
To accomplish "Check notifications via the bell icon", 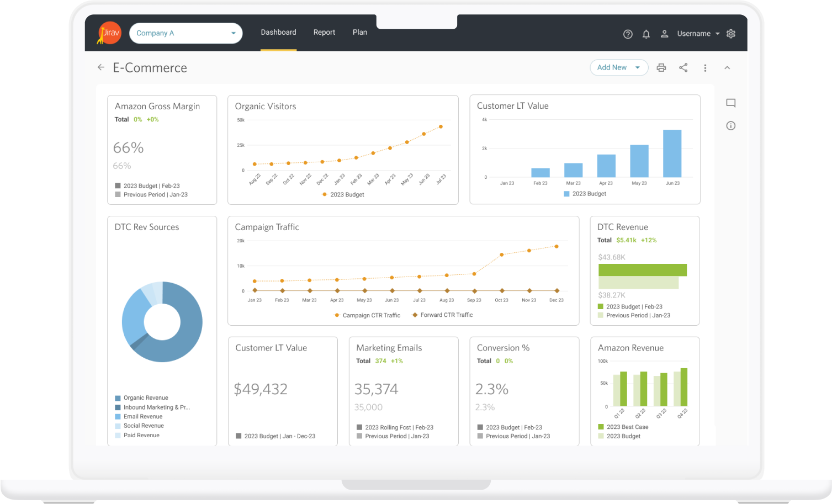I will pos(646,34).
